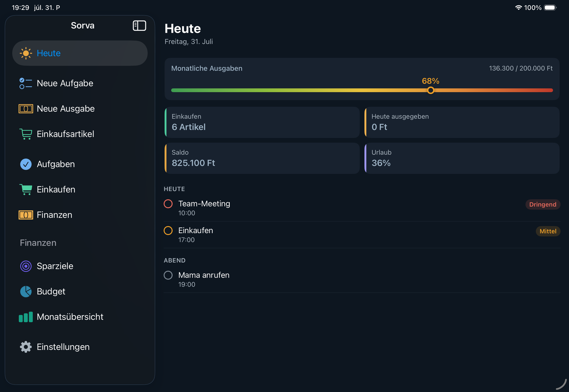
Task: Check off the Einkaufen 17:00 task
Action: point(168,231)
